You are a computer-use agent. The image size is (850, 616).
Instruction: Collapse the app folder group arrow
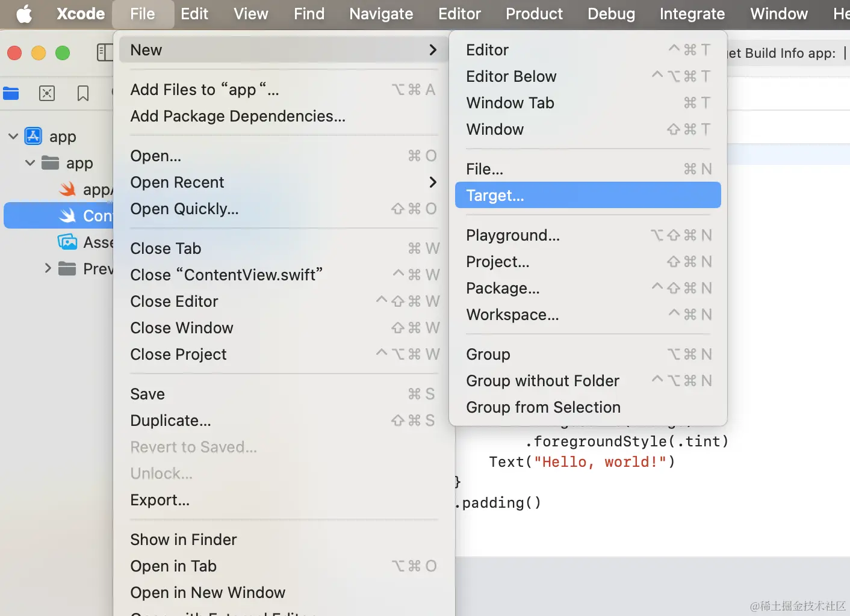click(x=30, y=163)
